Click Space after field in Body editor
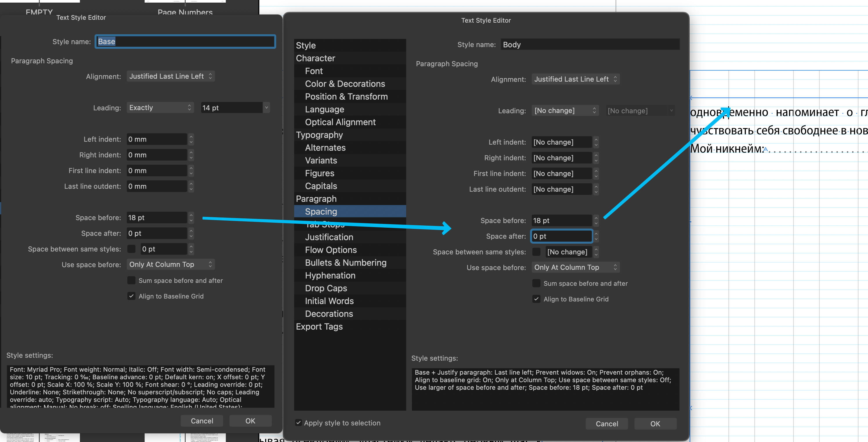The image size is (868, 442). (561, 236)
